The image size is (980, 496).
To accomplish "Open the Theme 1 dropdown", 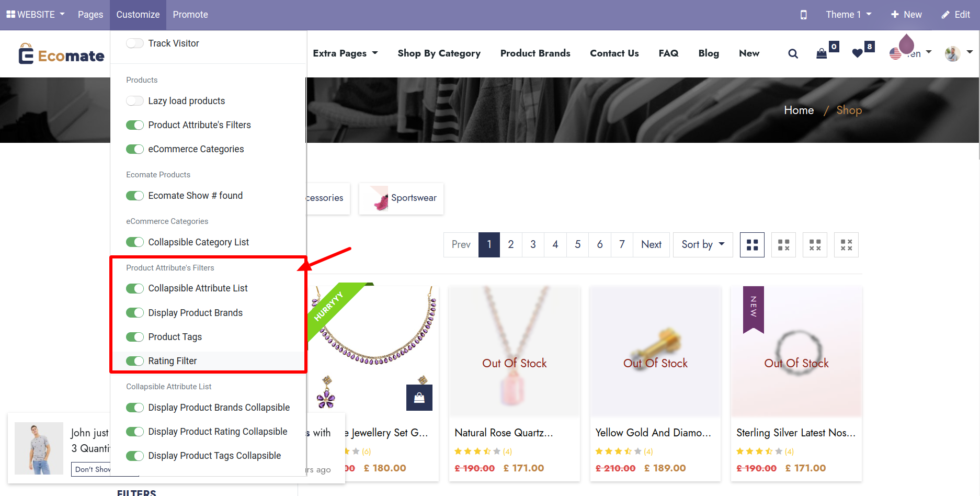I will (848, 15).
